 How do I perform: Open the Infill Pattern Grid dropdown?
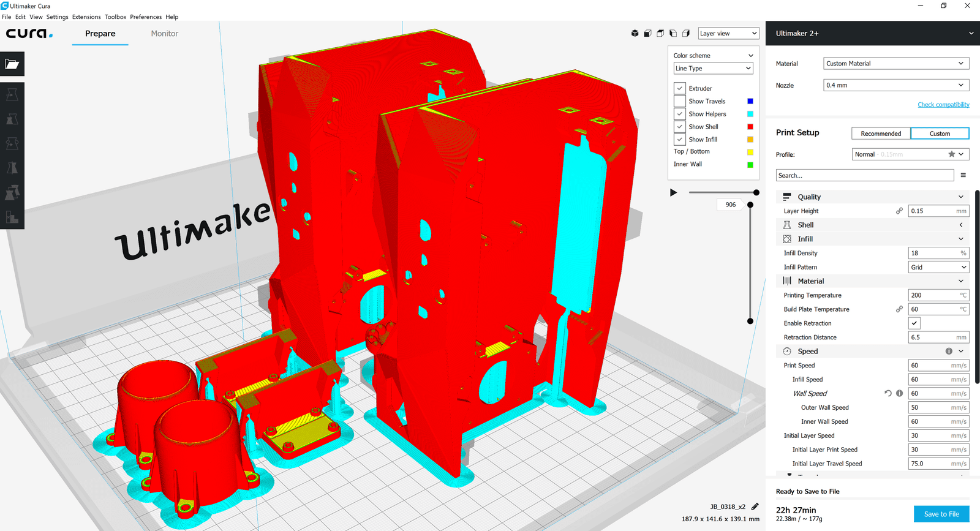pyautogui.click(x=938, y=267)
